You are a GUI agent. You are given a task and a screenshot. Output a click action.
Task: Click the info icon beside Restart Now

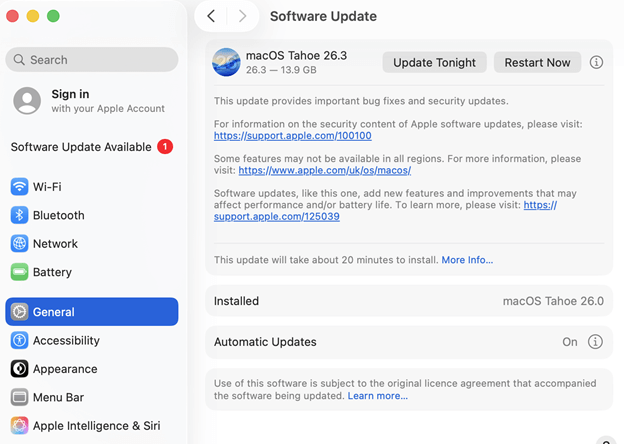tap(596, 62)
